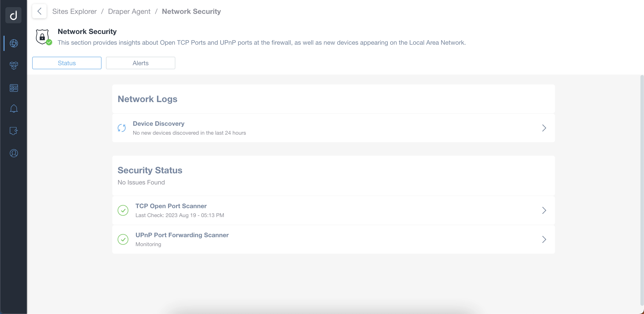This screenshot has width=644, height=314.
Task: Open the bell notifications icon in sidebar
Action: [x=14, y=108]
